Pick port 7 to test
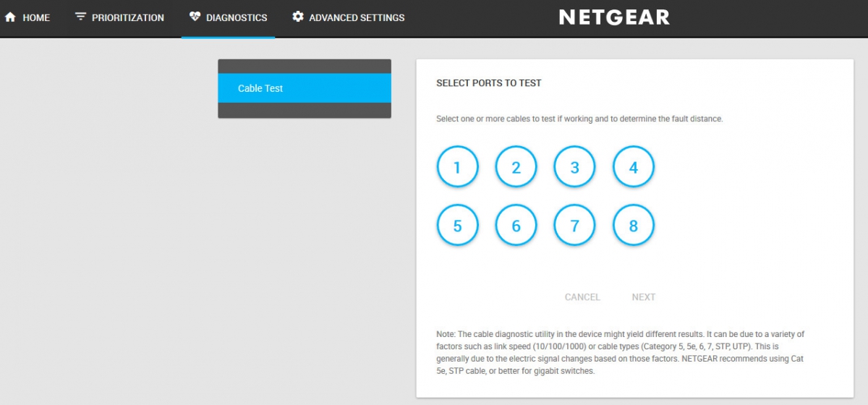The image size is (868, 405). coord(574,226)
